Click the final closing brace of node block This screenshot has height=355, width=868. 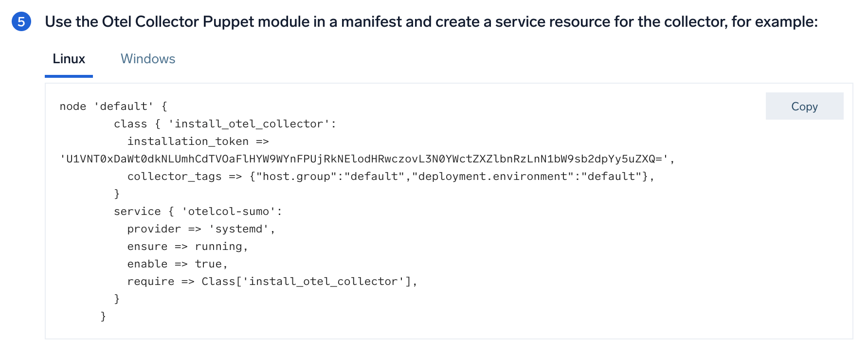coord(103,317)
